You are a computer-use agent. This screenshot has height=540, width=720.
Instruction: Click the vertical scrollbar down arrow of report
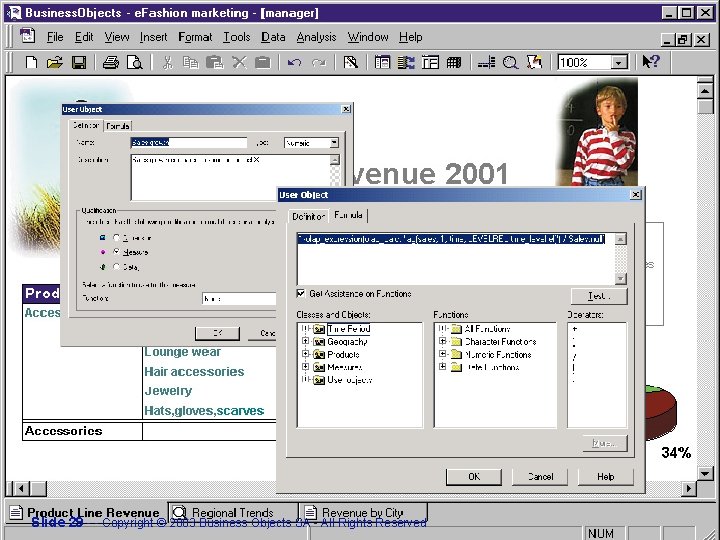click(x=704, y=473)
